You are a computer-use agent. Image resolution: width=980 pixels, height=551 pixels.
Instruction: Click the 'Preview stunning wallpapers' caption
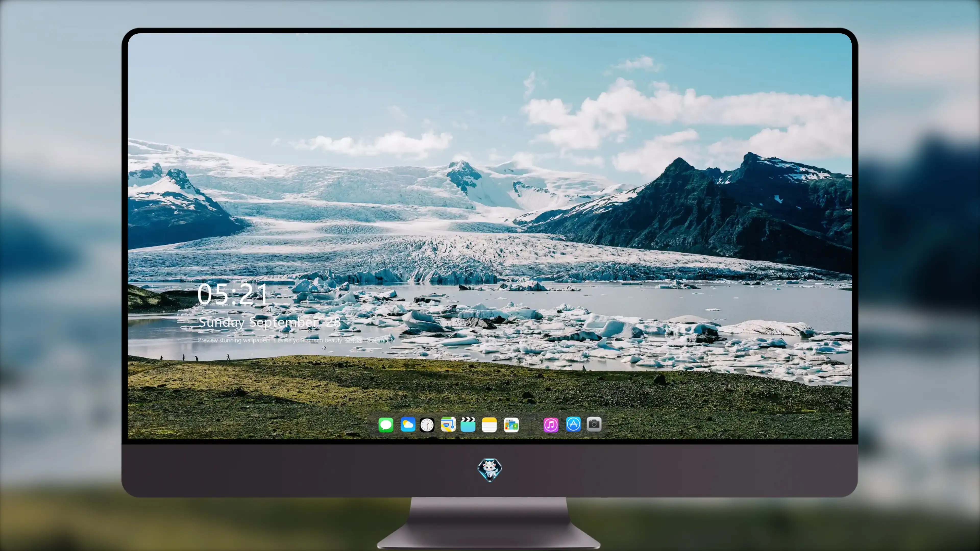coord(296,340)
